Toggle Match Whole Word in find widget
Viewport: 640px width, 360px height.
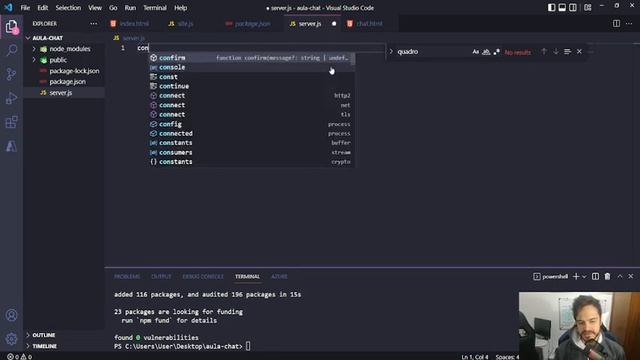486,52
